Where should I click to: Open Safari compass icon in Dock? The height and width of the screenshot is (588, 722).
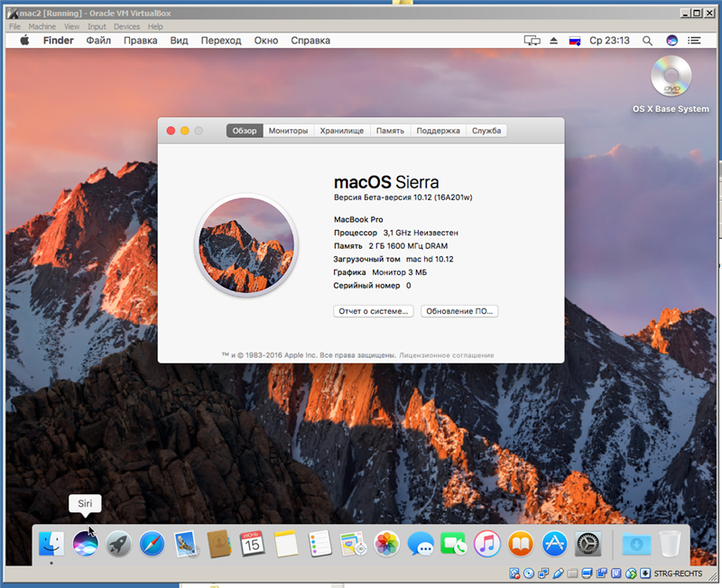(x=152, y=544)
